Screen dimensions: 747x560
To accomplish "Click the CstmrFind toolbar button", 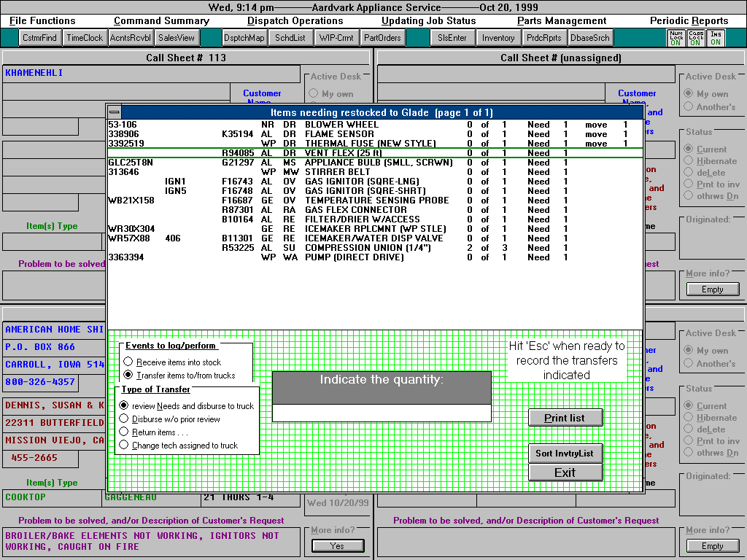I will [39, 38].
